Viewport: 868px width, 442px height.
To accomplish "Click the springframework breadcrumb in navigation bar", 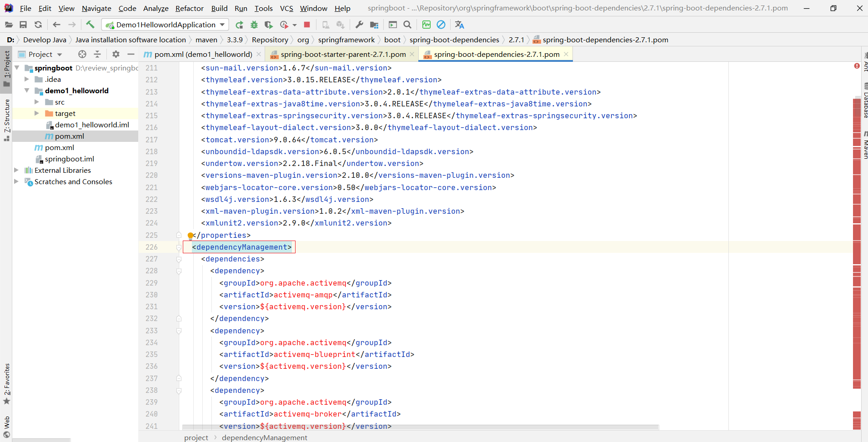I will coord(346,40).
